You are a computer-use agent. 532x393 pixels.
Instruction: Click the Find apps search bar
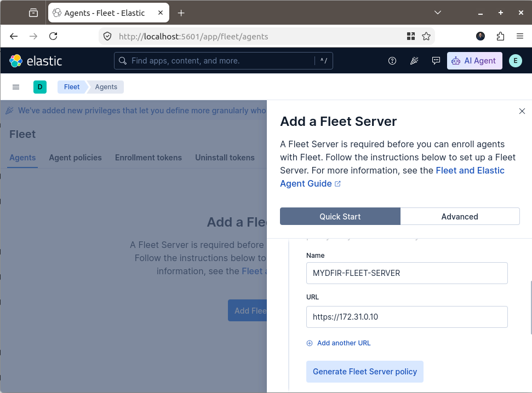(223, 61)
